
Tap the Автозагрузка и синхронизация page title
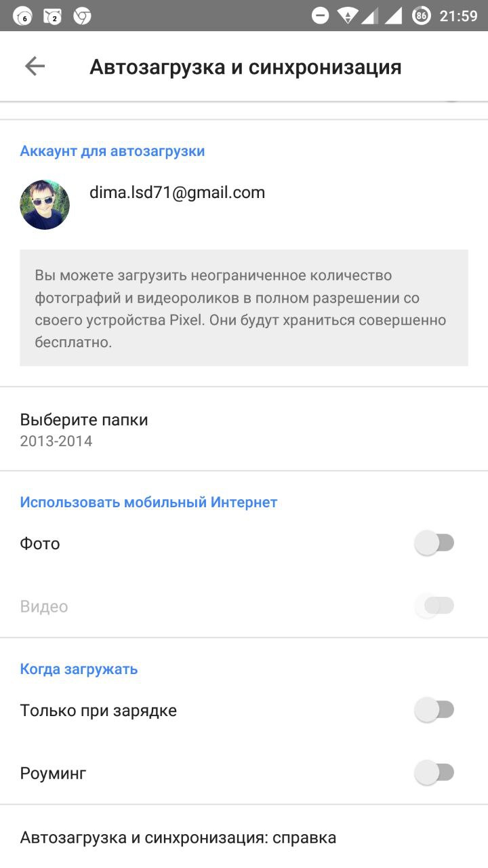245,67
